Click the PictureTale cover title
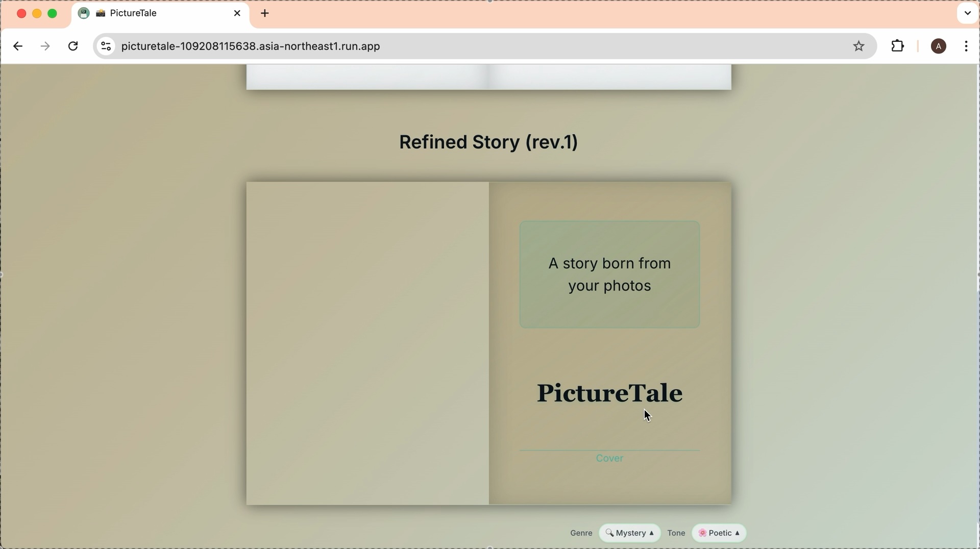980x549 pixels. [x=610, y=394]
